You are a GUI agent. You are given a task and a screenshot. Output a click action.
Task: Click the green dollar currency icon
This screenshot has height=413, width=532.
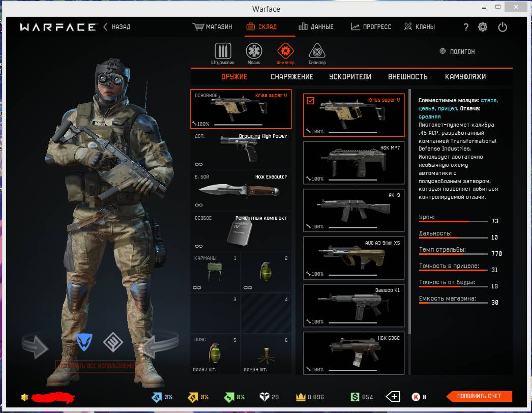pyautogui.click(x=354, y=397)
